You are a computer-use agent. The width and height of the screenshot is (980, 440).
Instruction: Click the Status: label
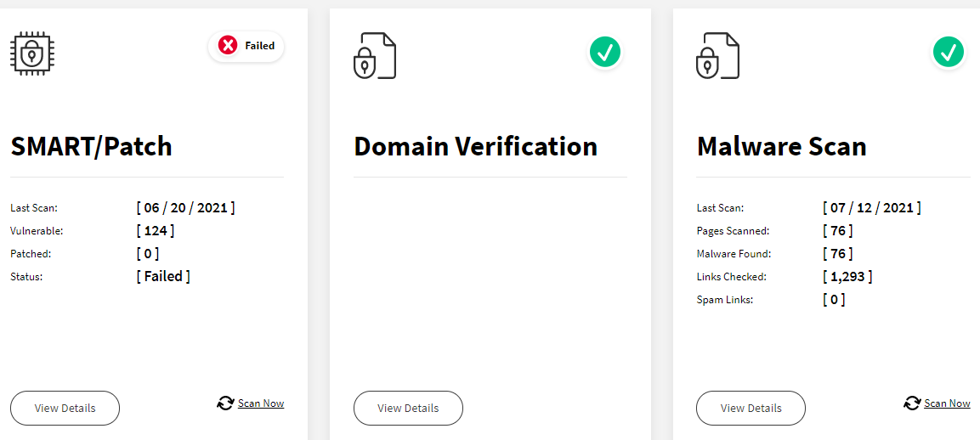point(26,276)
